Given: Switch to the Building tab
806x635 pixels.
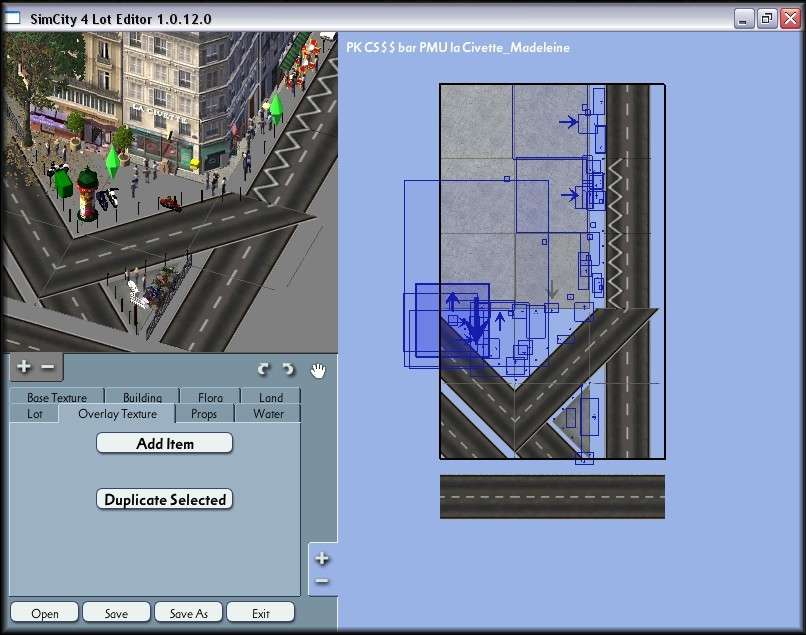Looking at the screenshot, I should [x=142, y=397].
